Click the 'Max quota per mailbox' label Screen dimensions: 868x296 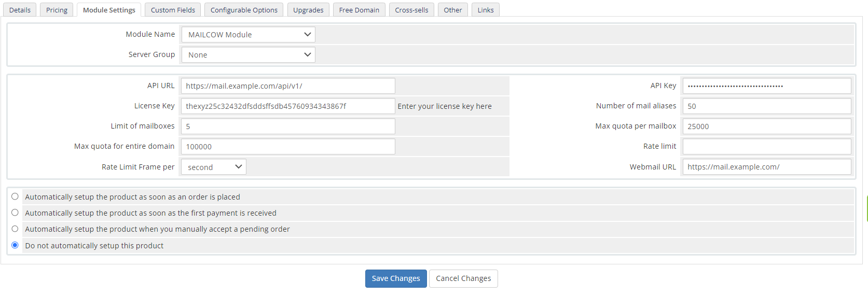[x=636, y=126]
